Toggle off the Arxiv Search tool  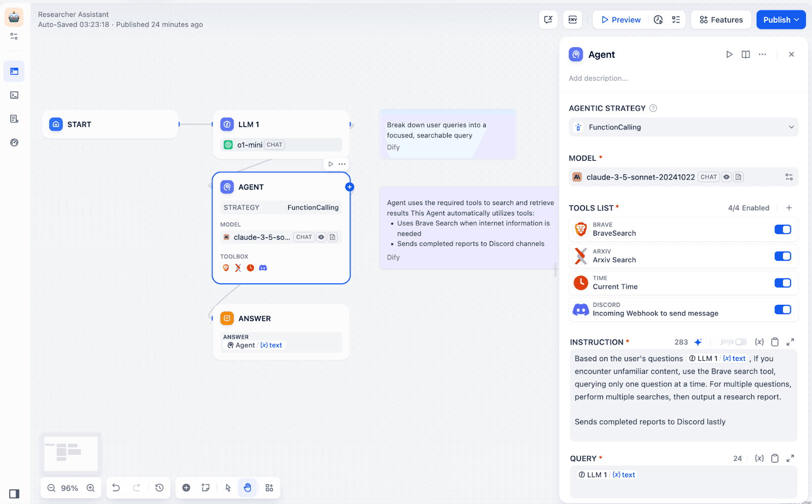[783, 257]
